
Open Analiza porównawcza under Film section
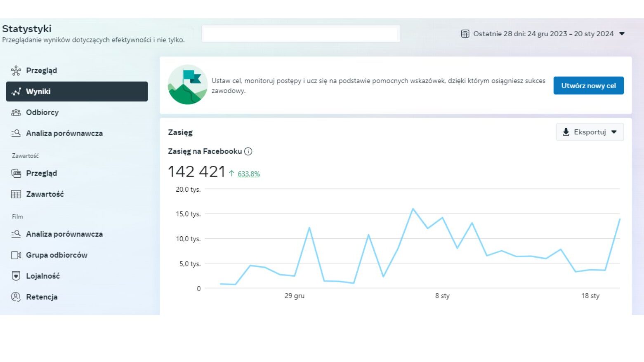pyautogui.click(x=64, y=234)
